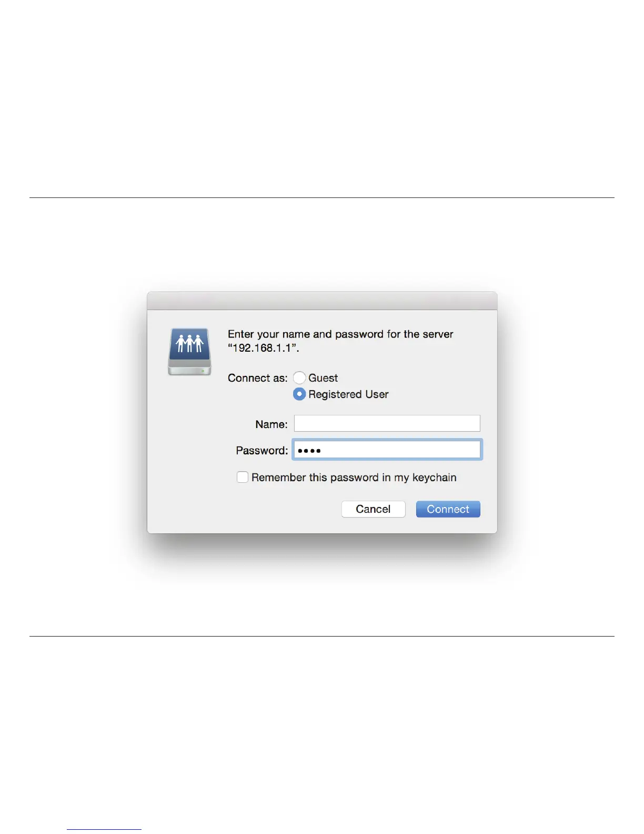
Task: Click the blue Connect button
Action: (448, 509)
